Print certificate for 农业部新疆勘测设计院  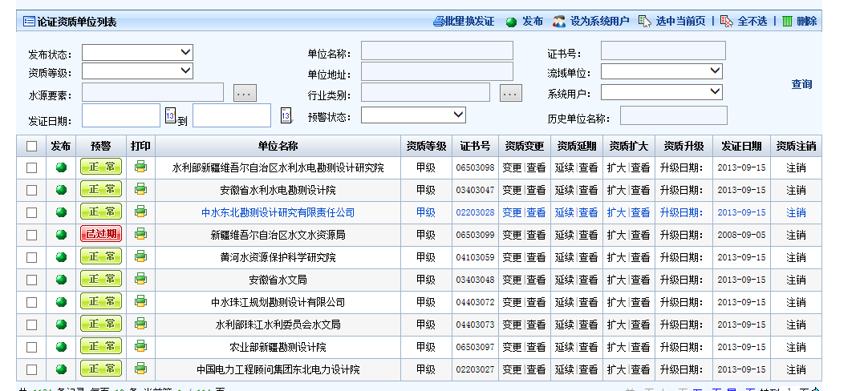point(140,346)
